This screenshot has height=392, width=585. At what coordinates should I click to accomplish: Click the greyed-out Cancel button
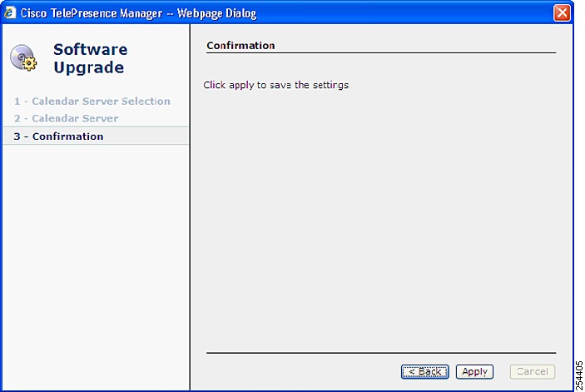tap(533, 371)
